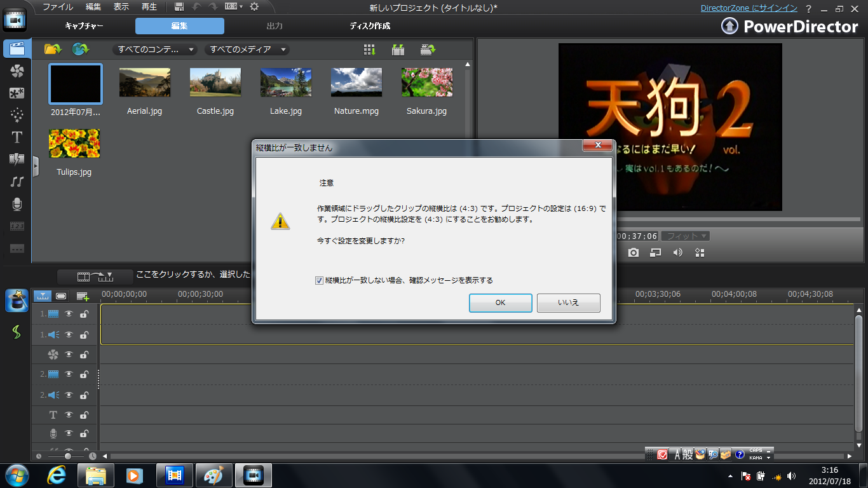Image resolution: width=868 pixels, height=488 pixels.
Task: Select the Tulips.jpg thumbnail
Action: pos(74,144)
